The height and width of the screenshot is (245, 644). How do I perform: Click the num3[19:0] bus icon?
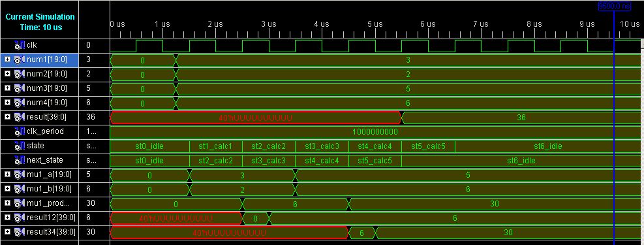(20, 88)
